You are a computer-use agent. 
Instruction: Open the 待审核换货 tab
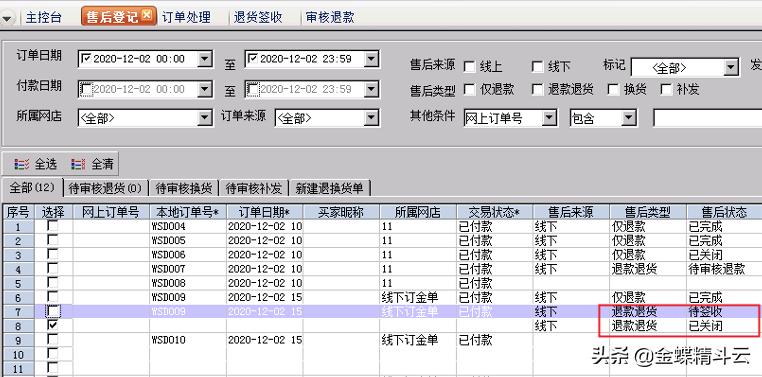[x=184, y=188]
